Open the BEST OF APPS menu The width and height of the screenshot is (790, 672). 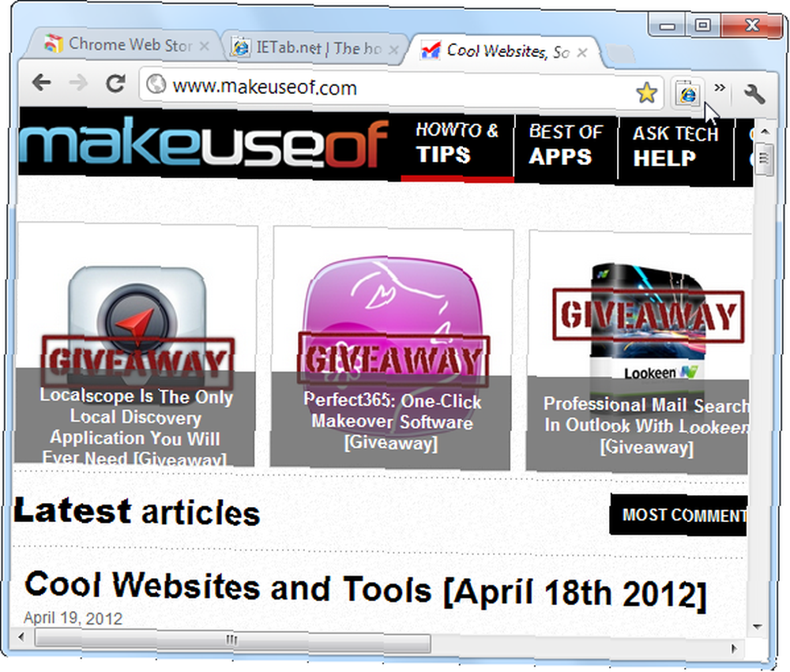coord(566,146)
